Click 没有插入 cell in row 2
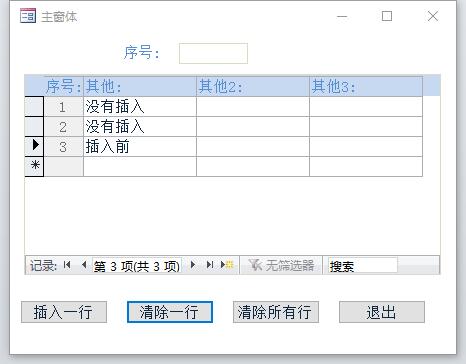Viewport: 466px width, 364px height. pos(140,127)
